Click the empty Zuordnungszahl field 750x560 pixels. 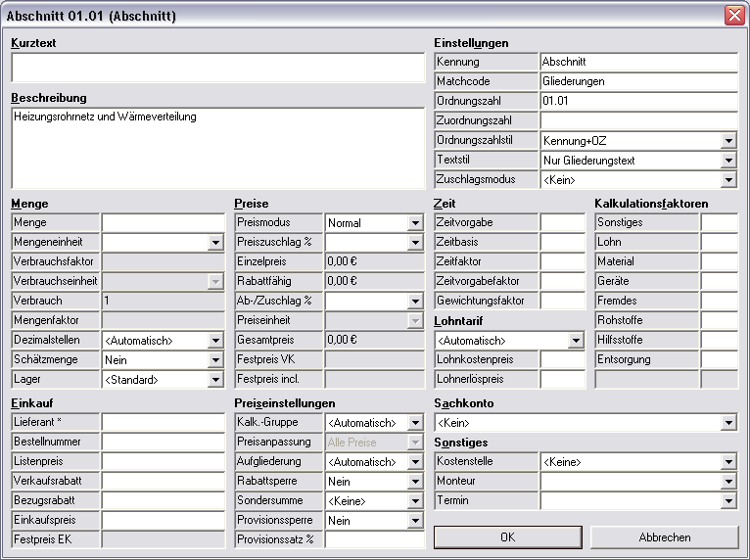639,120
